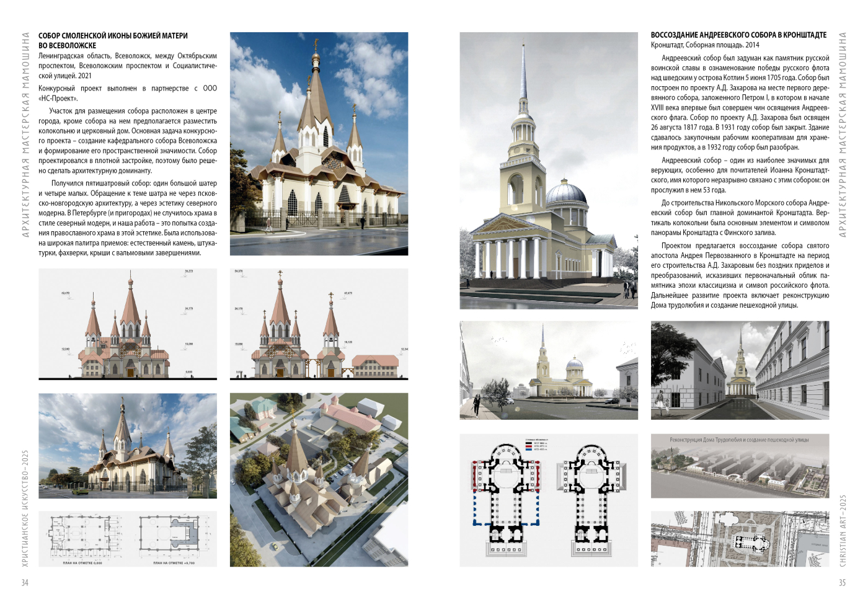The width and height of the screenshot is (868, 612).
Task: Select the black-and-white street perspective toward the cathedral
Action: tap(740, 370)
